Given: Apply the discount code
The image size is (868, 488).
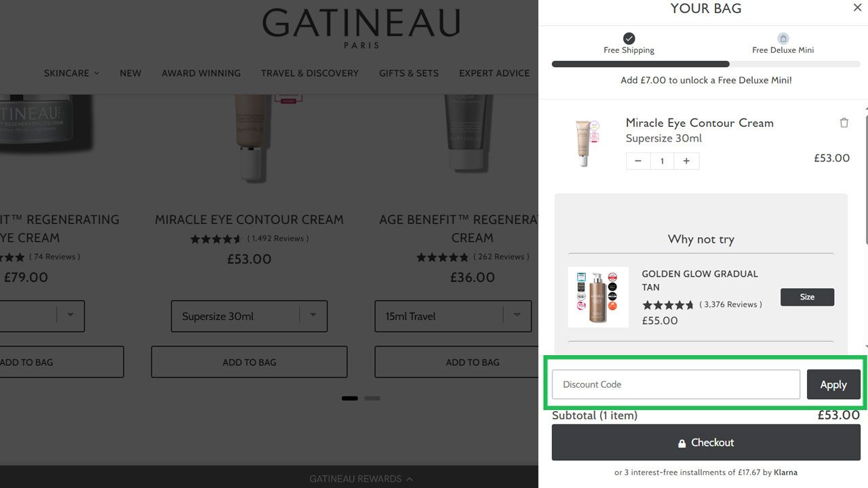Looking at the screenshot, I should pos(833,384).
